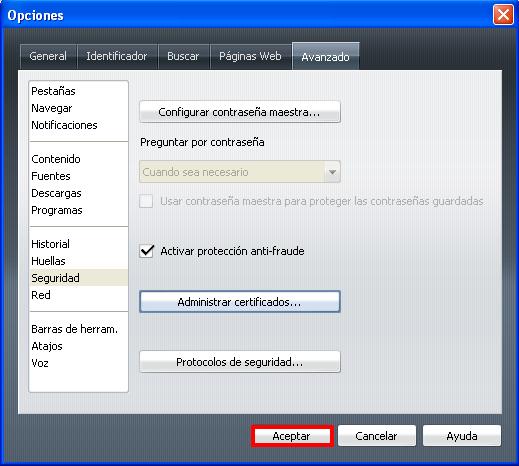
Task: Click the Cancelar button
Action: [377, 436]
